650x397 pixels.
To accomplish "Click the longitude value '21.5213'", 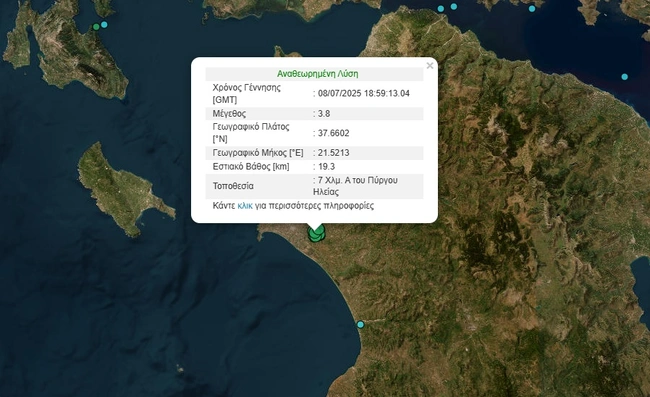I will click(333, 153).
